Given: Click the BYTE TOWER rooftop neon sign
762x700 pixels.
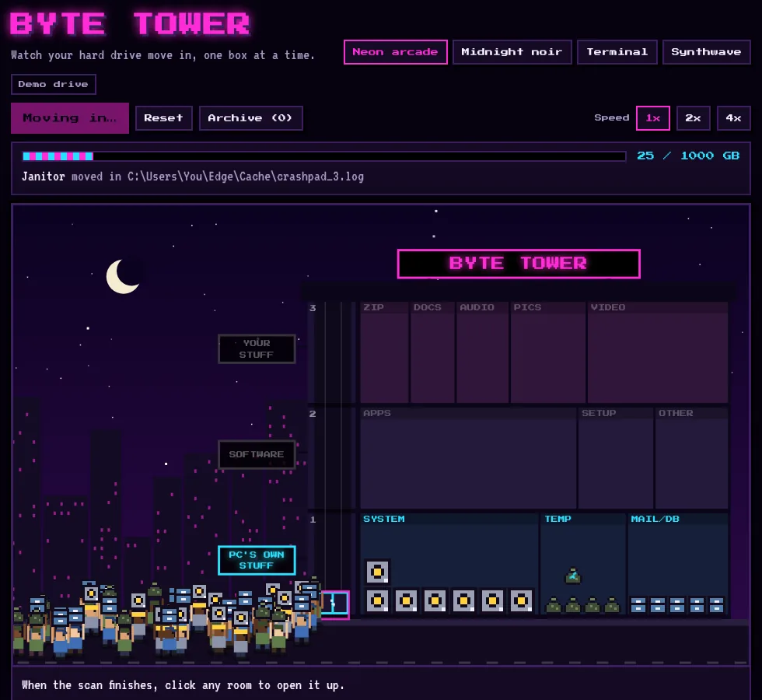Looking at the screenshot, I should click(x=519, y=264).
